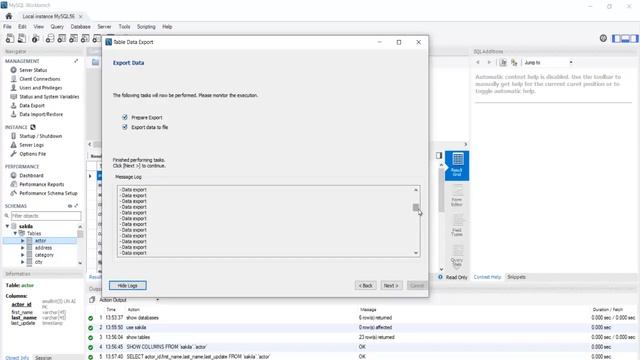This screenshot has width=640, height=360.
Task: Click the refresh icon in Schemas header
Action: (70, 206)
